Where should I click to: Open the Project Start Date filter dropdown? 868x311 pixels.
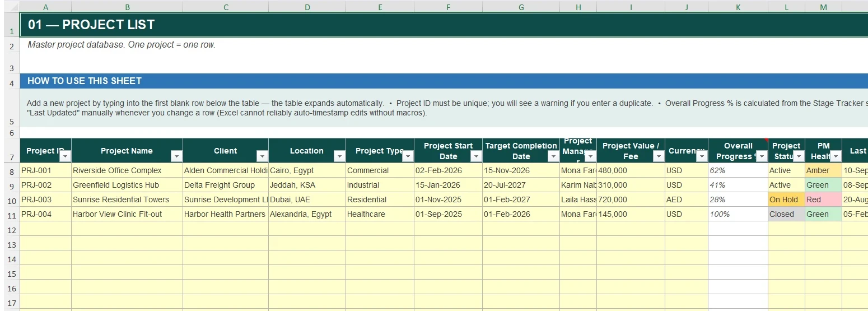point(476,156)
